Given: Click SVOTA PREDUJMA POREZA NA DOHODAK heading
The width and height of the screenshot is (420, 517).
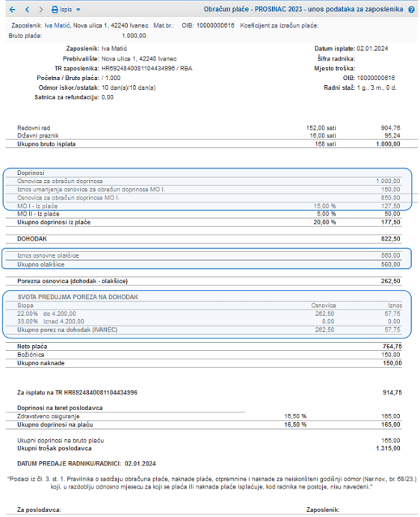Looking at the screenshot, I should [78, 297].
